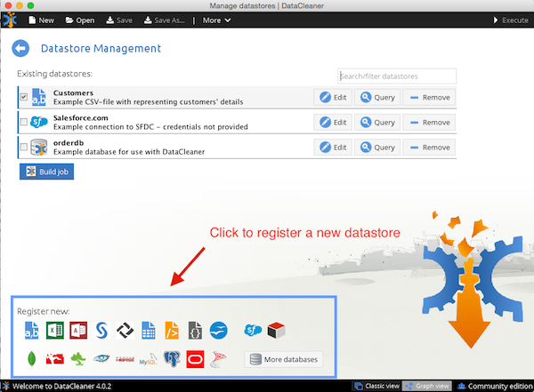The image size is (534, 392).
Task: Register a new CSV file datastore
Action: [32, 331]
